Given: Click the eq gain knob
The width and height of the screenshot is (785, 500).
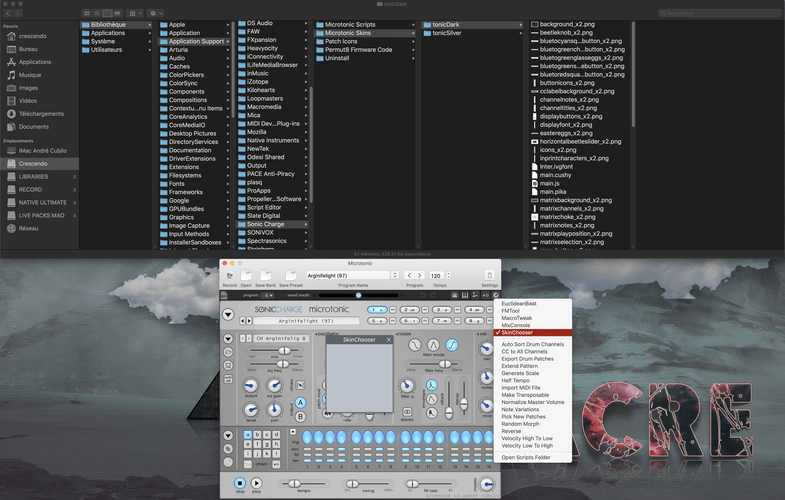Looking at the screenshot, I should [274, 386].
